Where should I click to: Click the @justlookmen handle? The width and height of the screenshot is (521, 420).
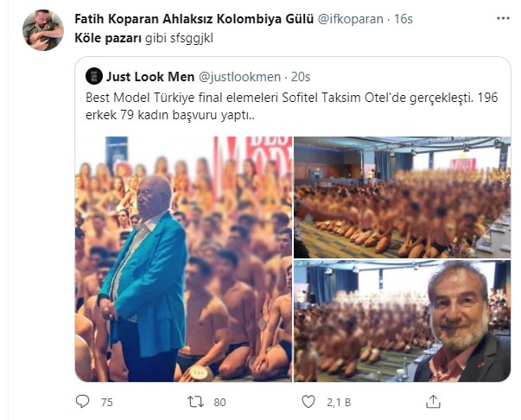239,77
